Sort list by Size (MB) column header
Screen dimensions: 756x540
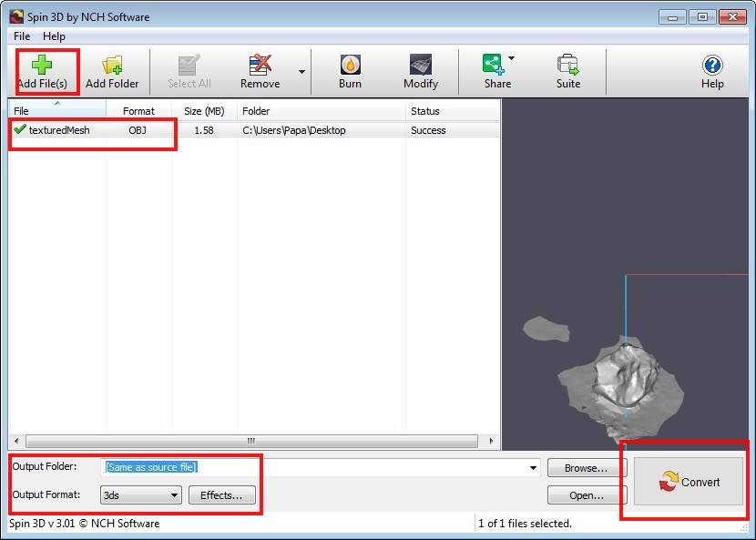(204, 110)
